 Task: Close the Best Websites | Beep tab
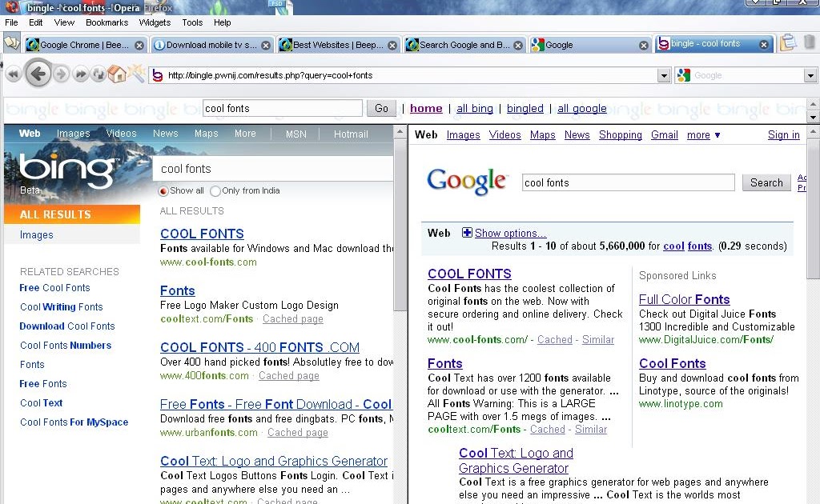point(392,46)
